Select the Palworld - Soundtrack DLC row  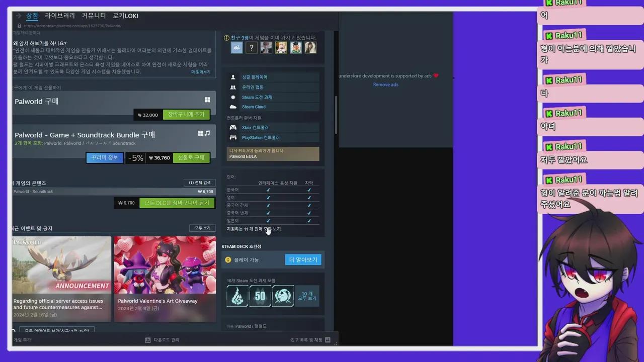coord(114,192)
